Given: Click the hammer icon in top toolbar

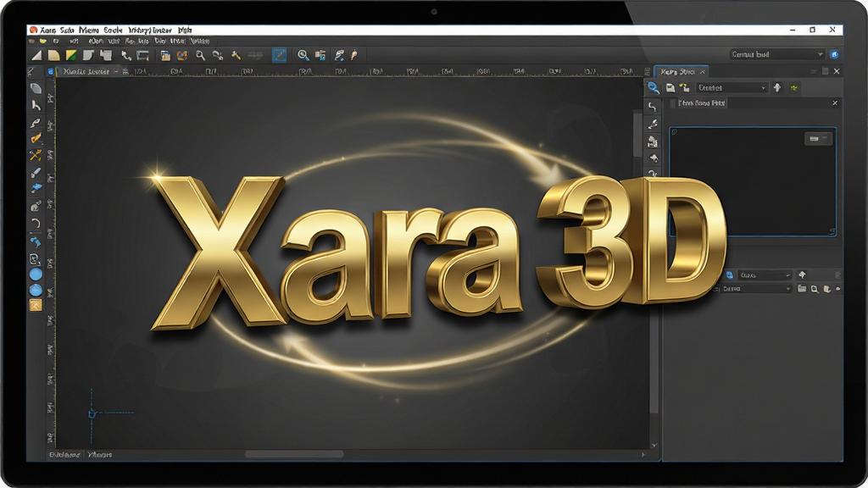Looking at the screenshot, I should tap(236, 55).
